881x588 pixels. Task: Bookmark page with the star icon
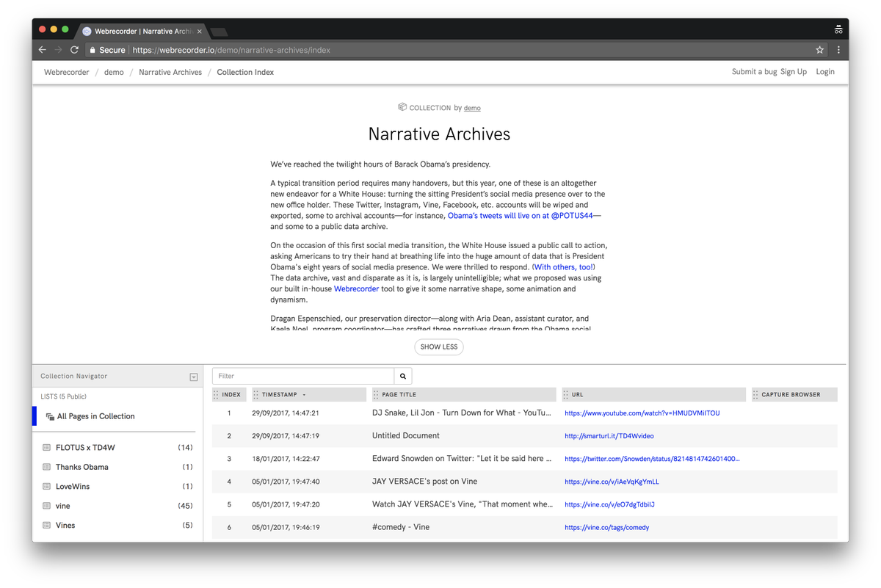pos(819,50)
